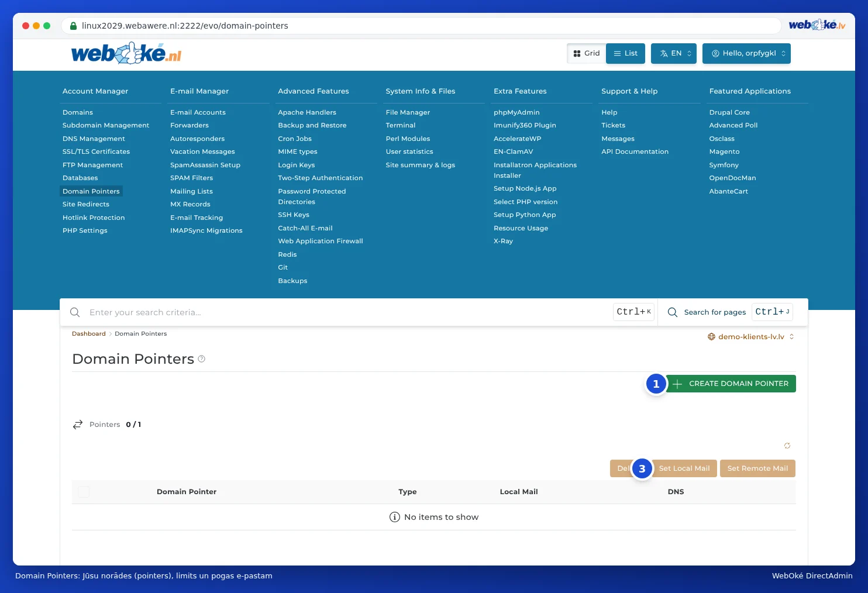Open SSL/TLS Certificates link
The width and height of the screenshot is (868, 593).
(x=96, y=151)
